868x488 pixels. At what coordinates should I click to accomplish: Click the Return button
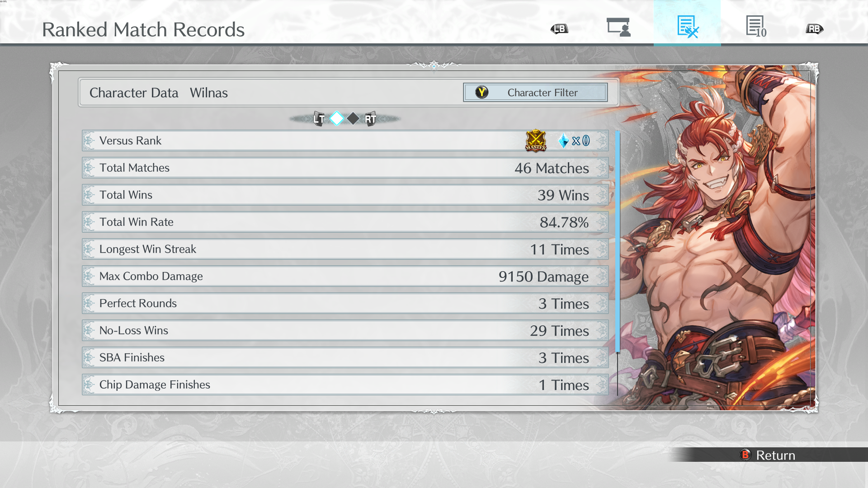[x=769, y=455]
